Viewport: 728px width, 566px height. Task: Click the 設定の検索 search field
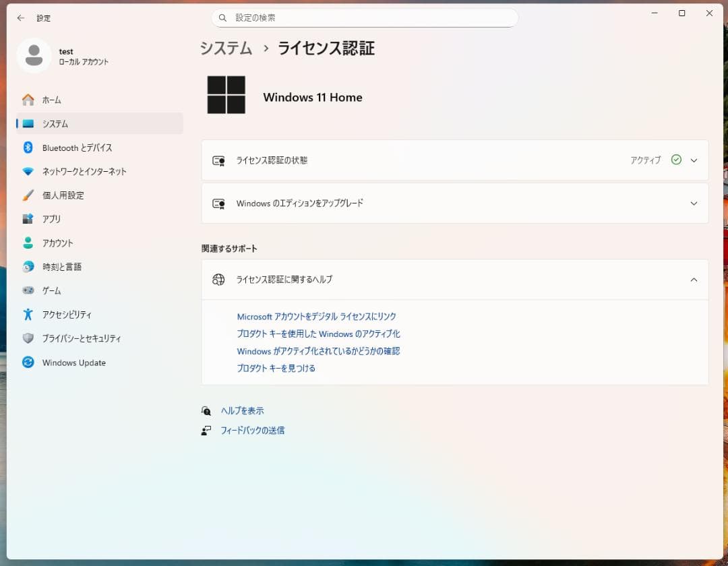point(364,18)
